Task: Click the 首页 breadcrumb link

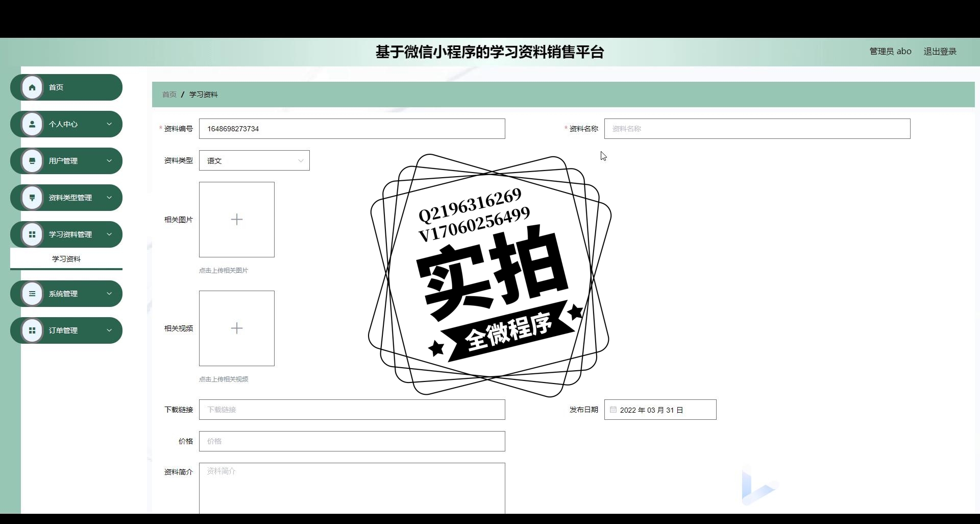Action: point(169,94)
